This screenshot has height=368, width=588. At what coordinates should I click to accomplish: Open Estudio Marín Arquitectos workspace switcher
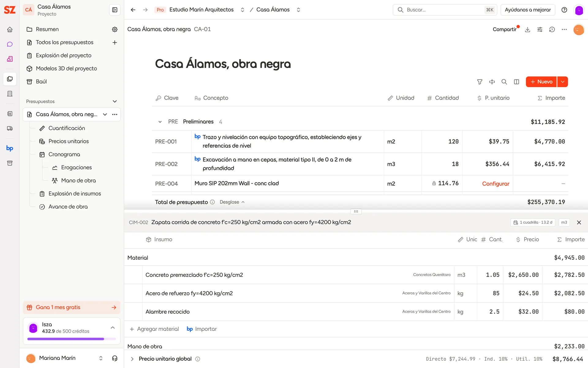242,10
